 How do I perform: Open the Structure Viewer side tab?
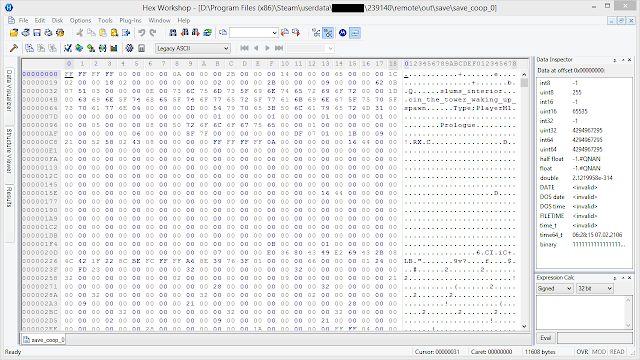pyautogui.click(x=9, y=151)
